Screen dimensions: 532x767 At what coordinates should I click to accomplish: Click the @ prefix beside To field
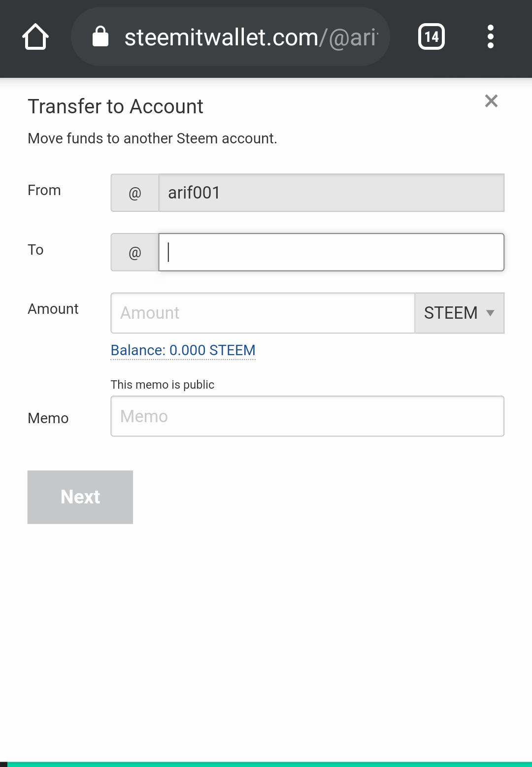(x=135, y=252)
